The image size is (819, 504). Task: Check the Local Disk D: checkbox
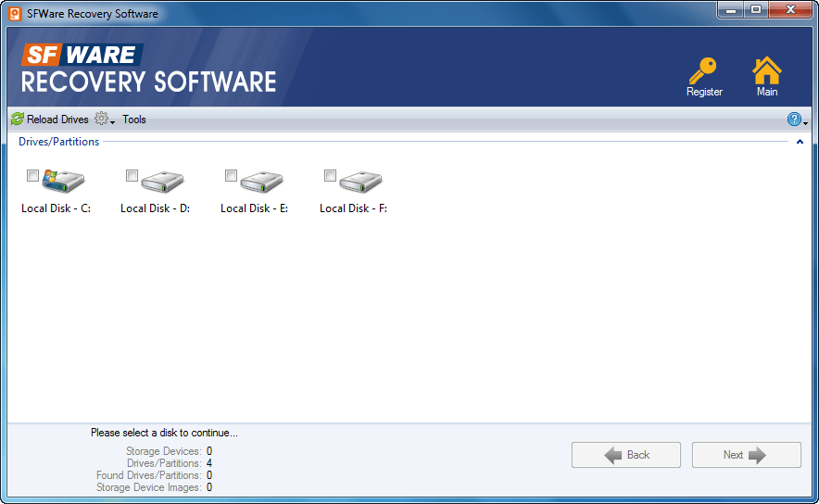(132, 175)
